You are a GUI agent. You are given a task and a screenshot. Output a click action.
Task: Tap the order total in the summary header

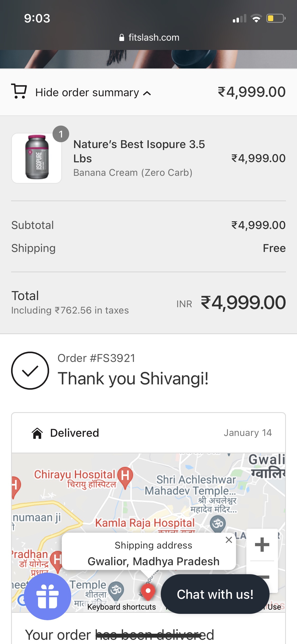(x=251, y=92)
